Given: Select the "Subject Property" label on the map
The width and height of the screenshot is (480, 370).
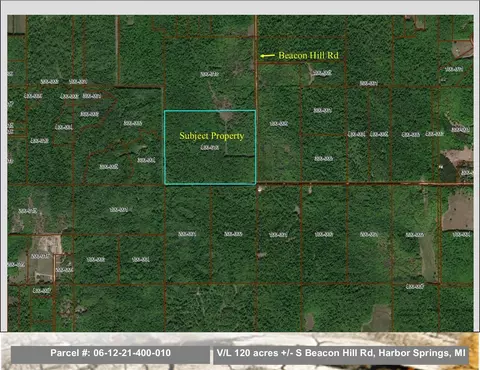Looking at the screenshot, I should (x=212, y=136).
